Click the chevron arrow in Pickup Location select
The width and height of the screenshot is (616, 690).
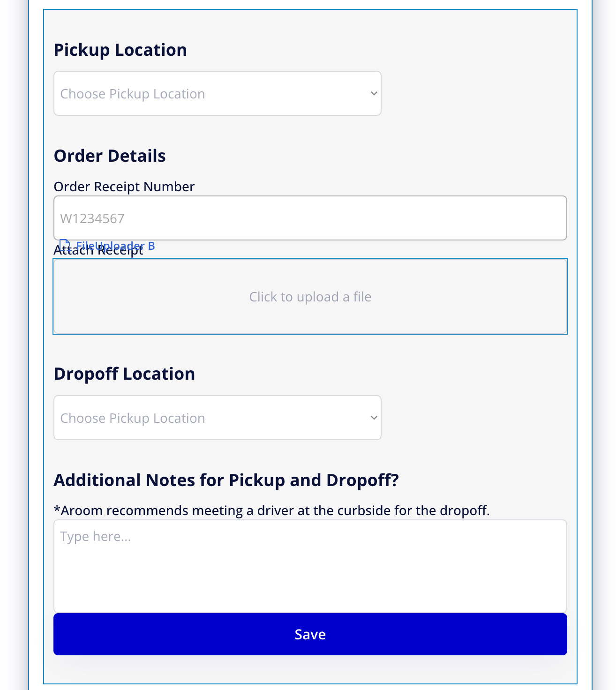click(x=374, y=93)
